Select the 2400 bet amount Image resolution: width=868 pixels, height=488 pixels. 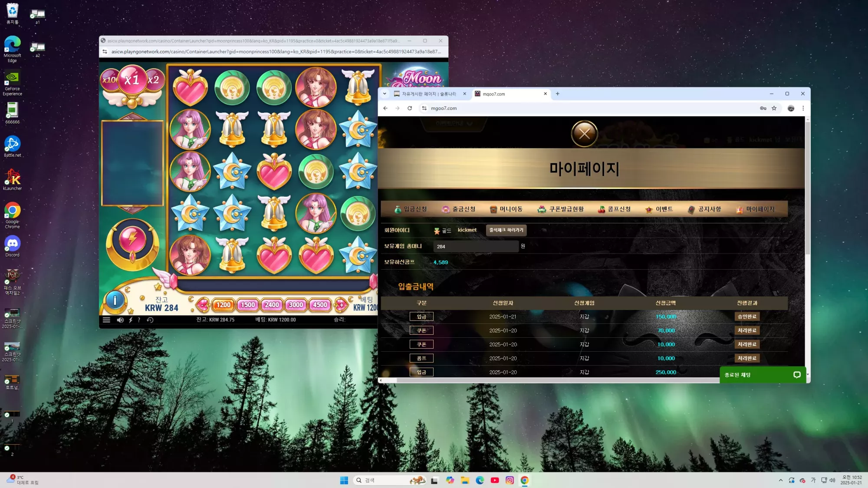pos(272,305)
